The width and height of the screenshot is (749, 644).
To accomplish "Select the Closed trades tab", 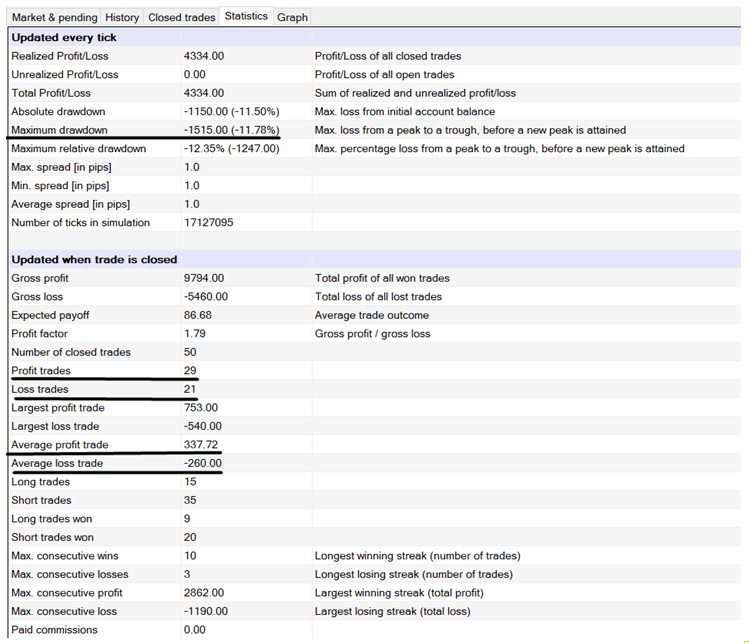I will pyautogui.click(x=181, y=17).
